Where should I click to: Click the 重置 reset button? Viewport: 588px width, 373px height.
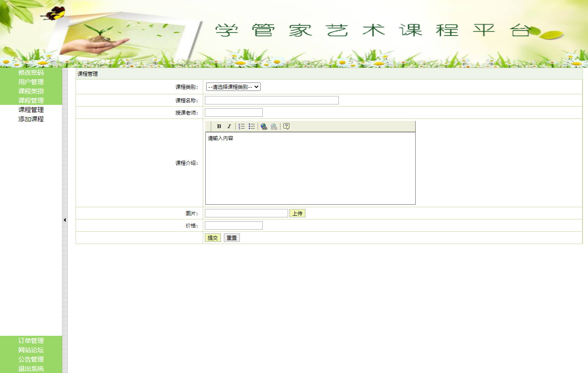(x=231, y=237)
